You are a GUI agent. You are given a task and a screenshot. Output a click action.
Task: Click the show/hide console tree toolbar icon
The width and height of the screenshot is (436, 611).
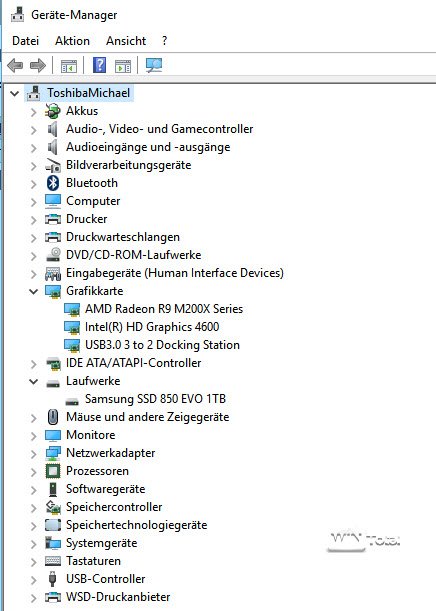(x=69, y=66)
